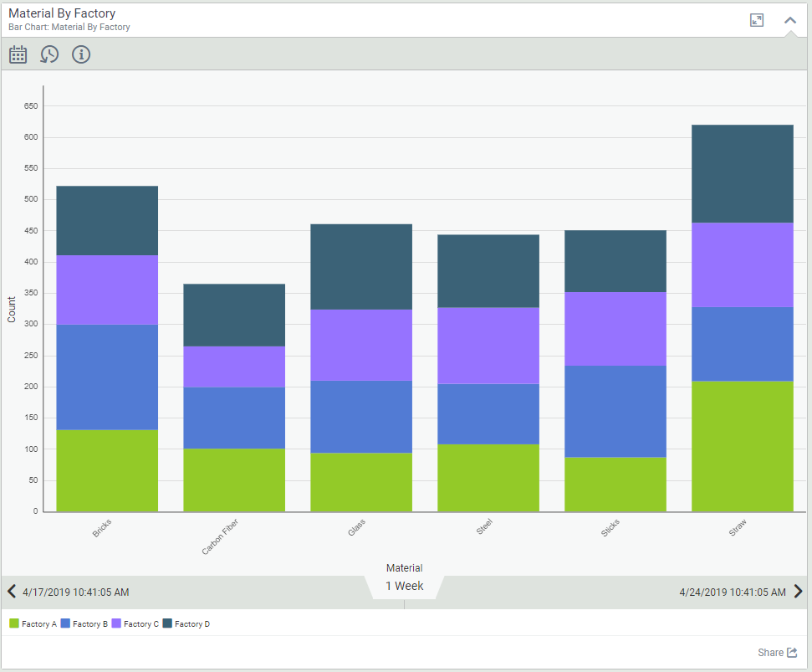Viewport: 812px width, 672px height.
Task: Click the time history clock icon
Action: [x=49, y=54]
